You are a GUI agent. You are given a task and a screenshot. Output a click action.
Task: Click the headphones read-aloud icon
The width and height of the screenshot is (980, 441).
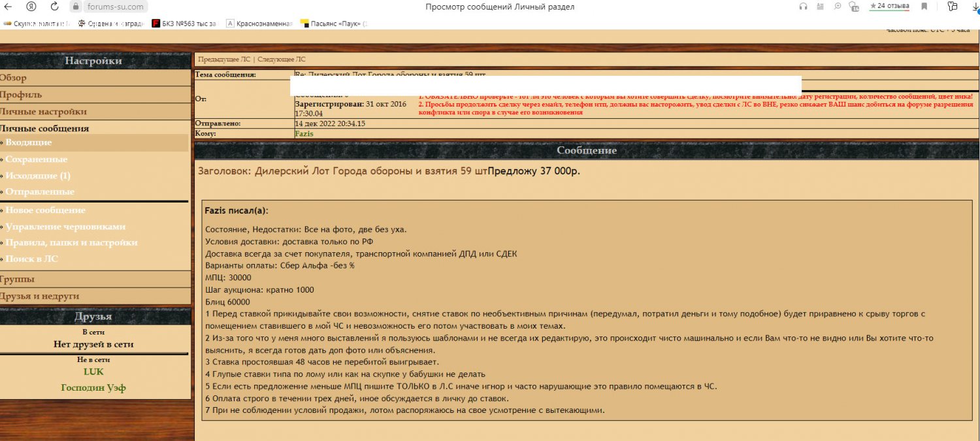click(803, 7)
